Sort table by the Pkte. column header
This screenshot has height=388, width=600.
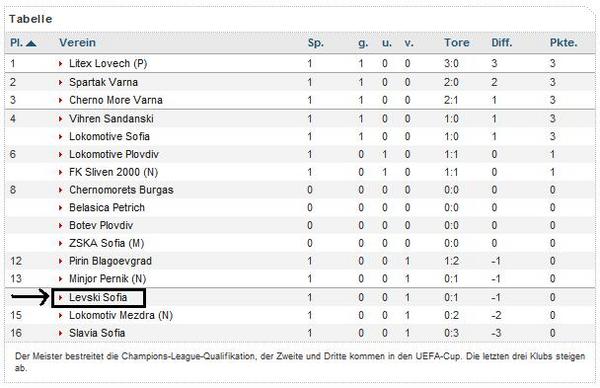(563, 42)
